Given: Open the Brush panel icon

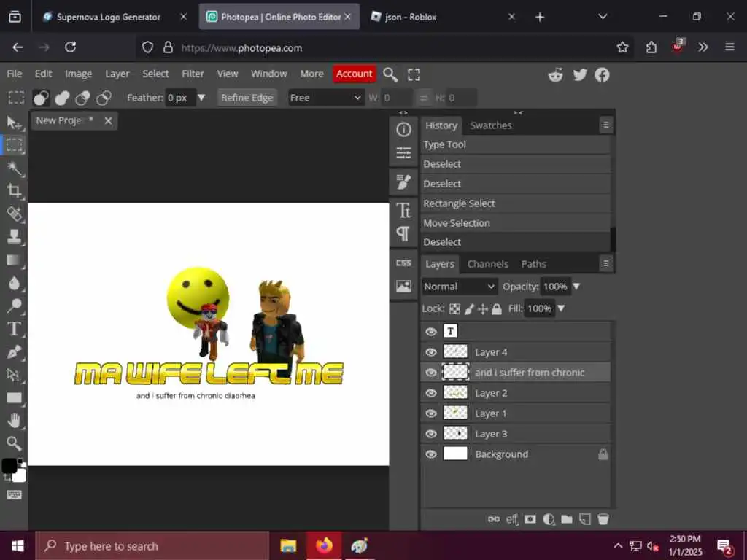Looking at the screenshot, I should [403, 182].
